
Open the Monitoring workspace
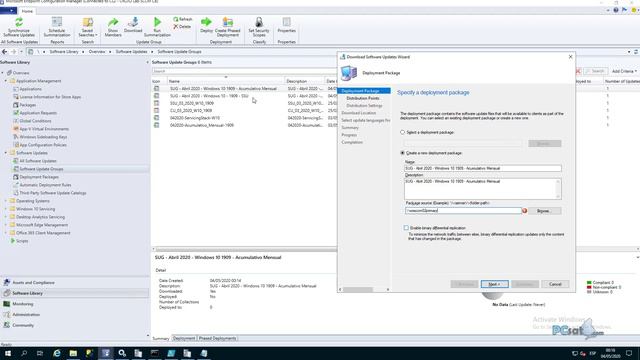75,304
